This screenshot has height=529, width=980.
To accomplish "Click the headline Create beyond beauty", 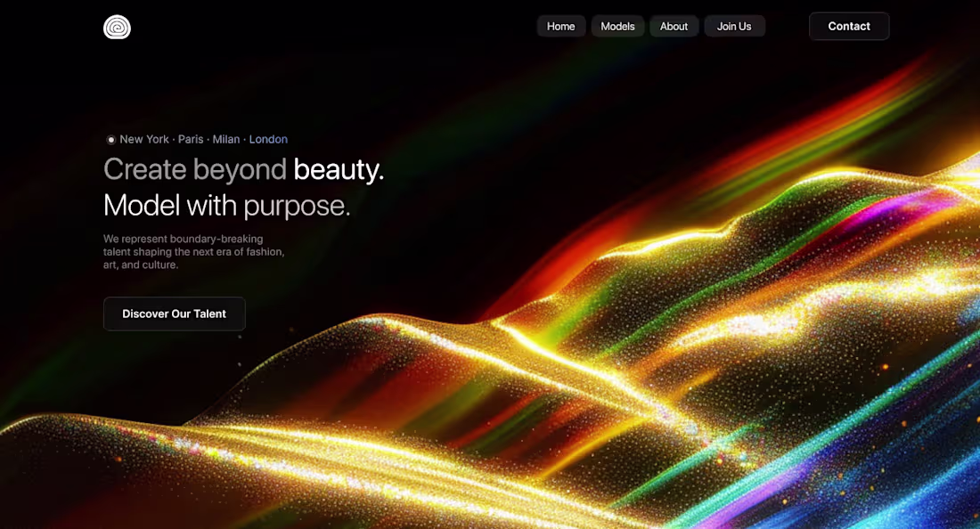I will (x=242, y=169).
